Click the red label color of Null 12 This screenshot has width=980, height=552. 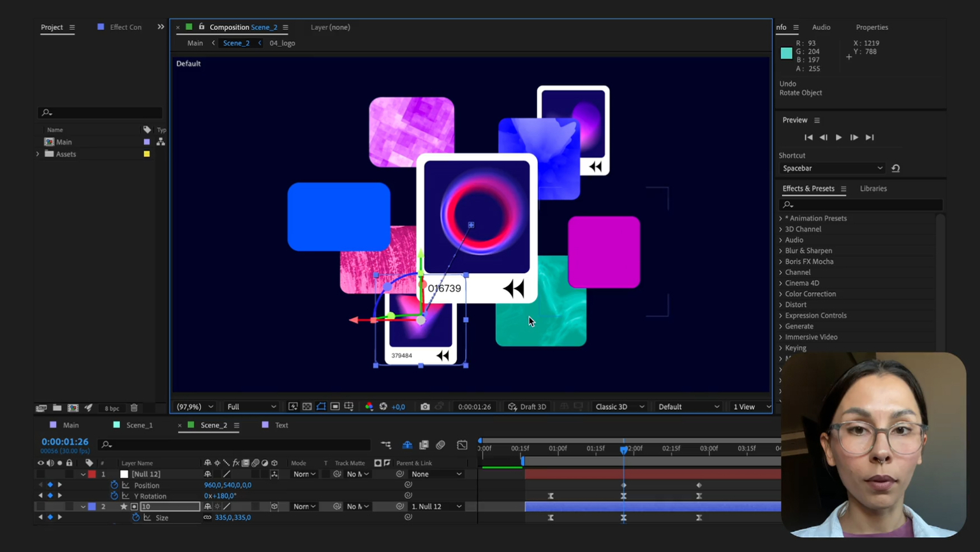point(92,474)
